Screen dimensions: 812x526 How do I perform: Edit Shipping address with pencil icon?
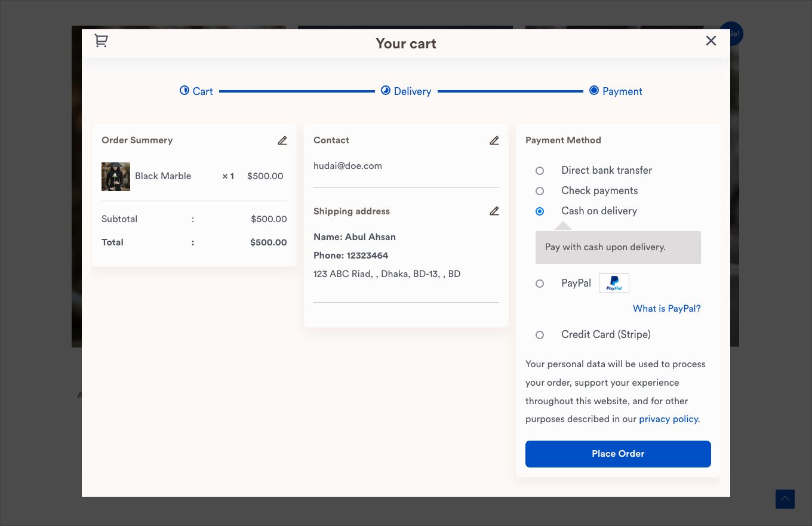[494, 211]
